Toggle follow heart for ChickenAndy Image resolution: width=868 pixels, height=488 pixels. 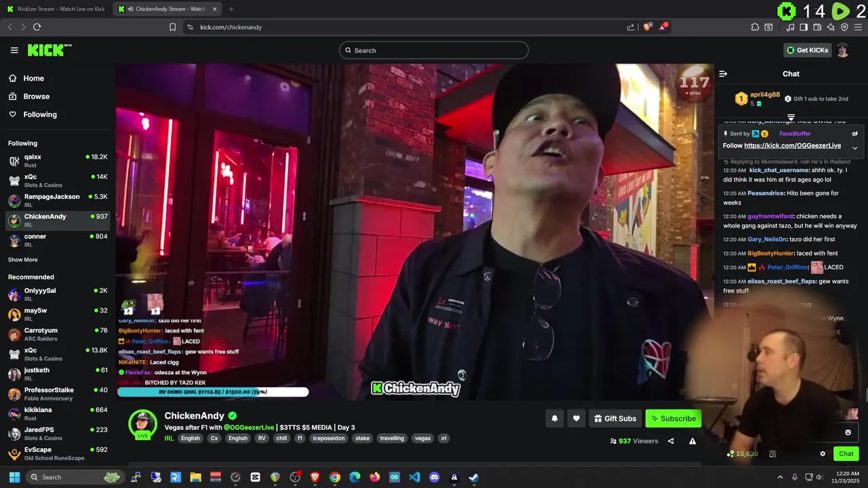pyautogui.click(x=576, y=419)
